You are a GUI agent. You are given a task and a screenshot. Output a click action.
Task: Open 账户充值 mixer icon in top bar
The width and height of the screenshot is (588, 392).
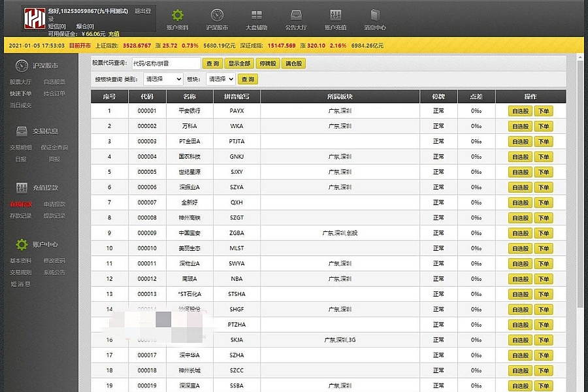pyautogui.click(x=336, y=16)
